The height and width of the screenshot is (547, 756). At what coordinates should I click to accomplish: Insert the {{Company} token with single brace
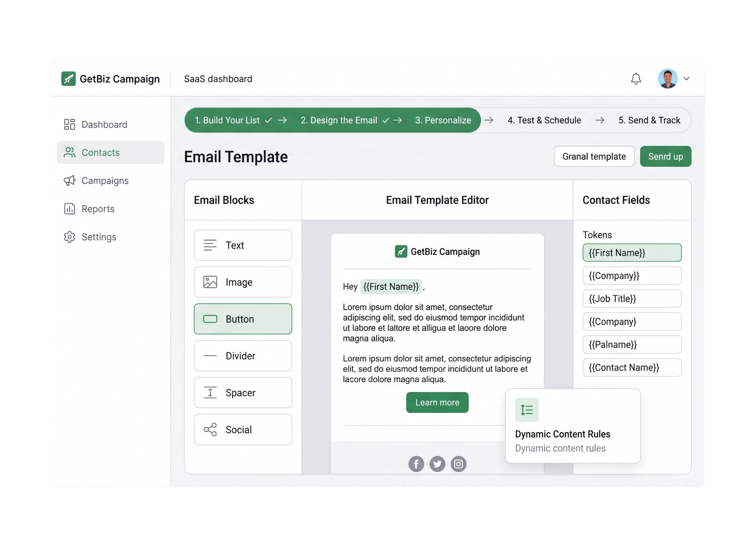(632, 321)
